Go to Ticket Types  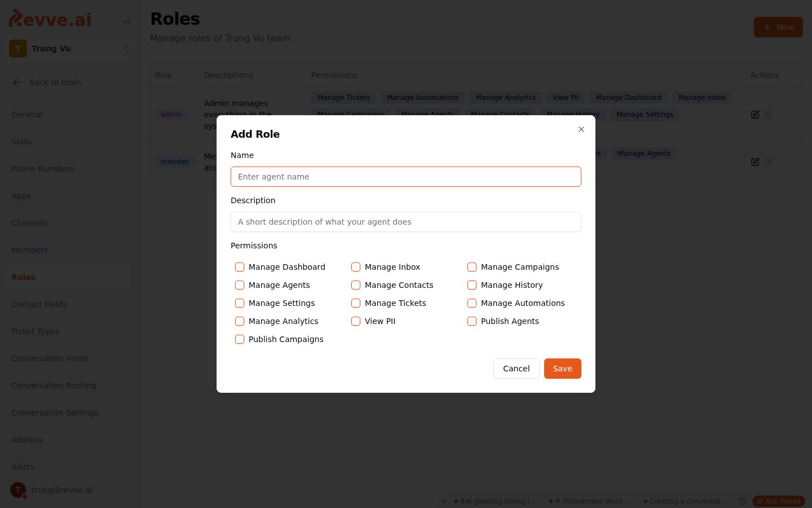[x=68, y=331]
